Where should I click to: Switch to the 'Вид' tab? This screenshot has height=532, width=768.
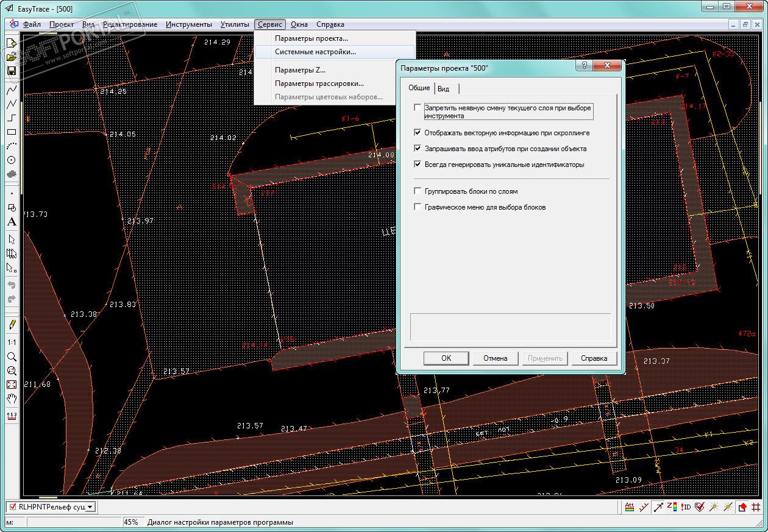[444, 89]
